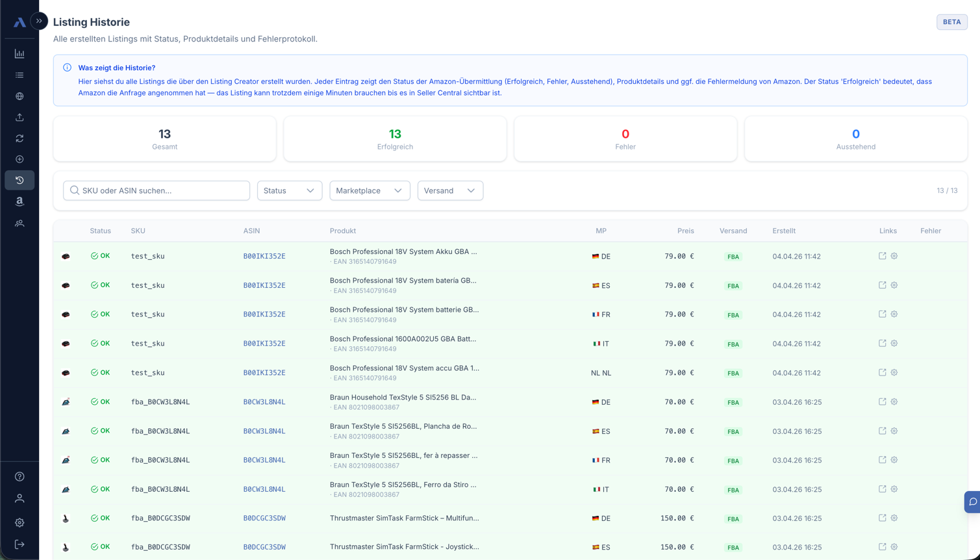Expand the sidebar with the double-chevron button

click(39, 21)
